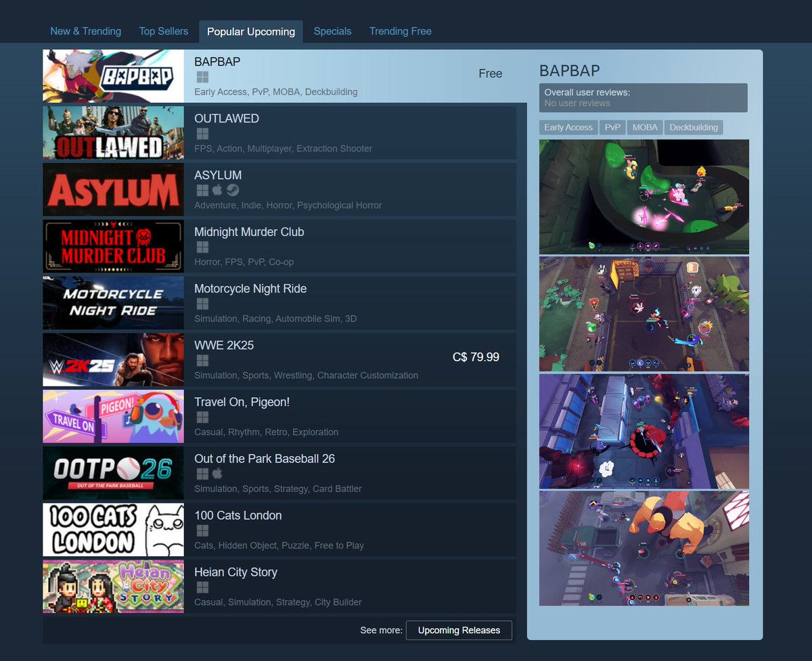The width and height of the screenshot is (812, 661).
Task: Open Midnight Murder Club capsule image
Action: 113,246
